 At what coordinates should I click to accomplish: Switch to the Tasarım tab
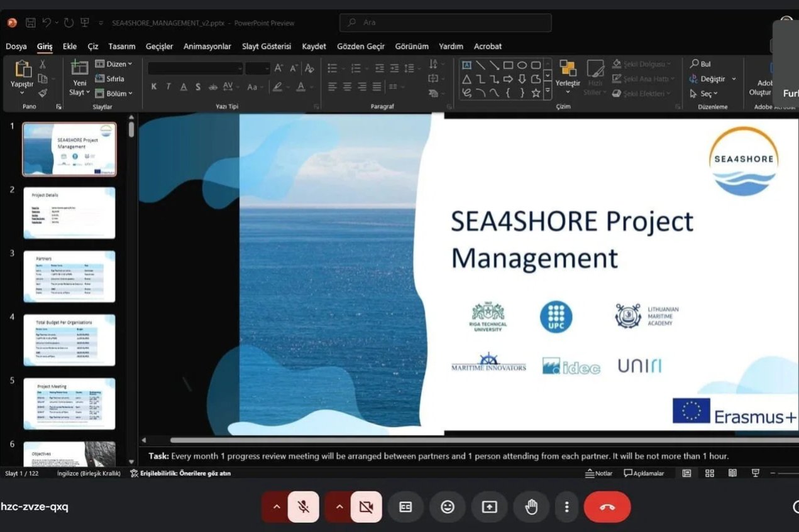click(x=122, y=46)
